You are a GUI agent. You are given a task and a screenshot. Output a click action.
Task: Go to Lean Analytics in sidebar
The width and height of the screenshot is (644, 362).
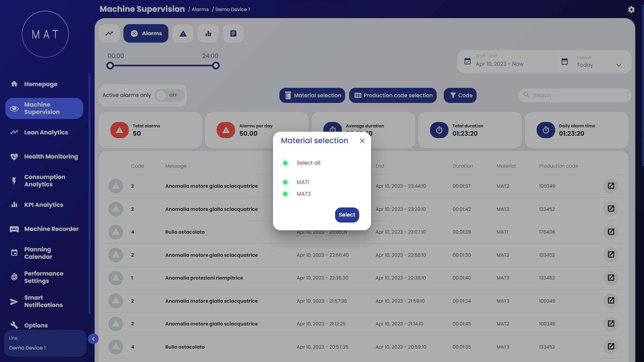click(46, 132)
